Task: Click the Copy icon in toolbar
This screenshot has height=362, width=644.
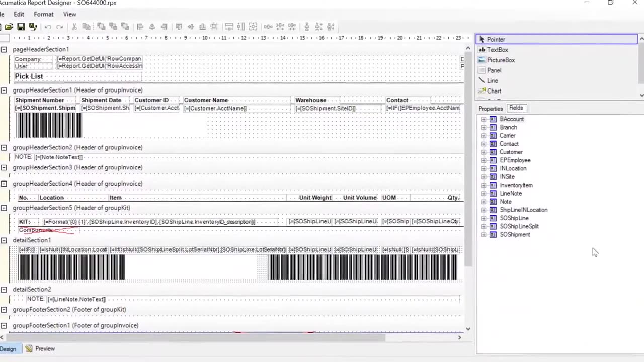Action: tap(87, 27)
